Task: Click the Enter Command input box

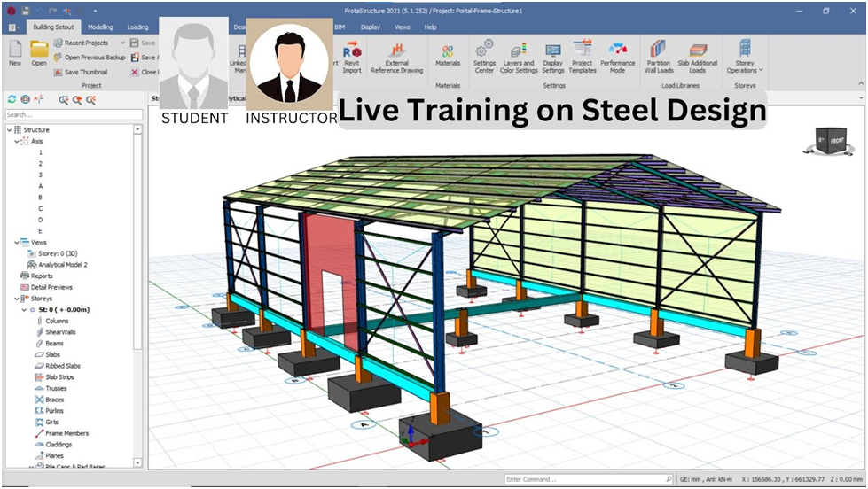Action: click(x=589, y=479)
